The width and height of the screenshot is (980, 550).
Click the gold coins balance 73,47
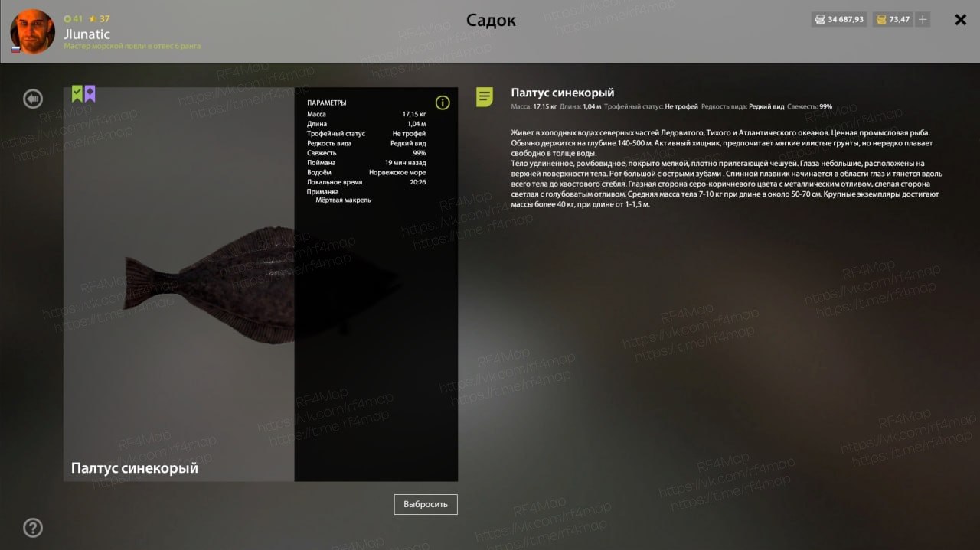893,19
